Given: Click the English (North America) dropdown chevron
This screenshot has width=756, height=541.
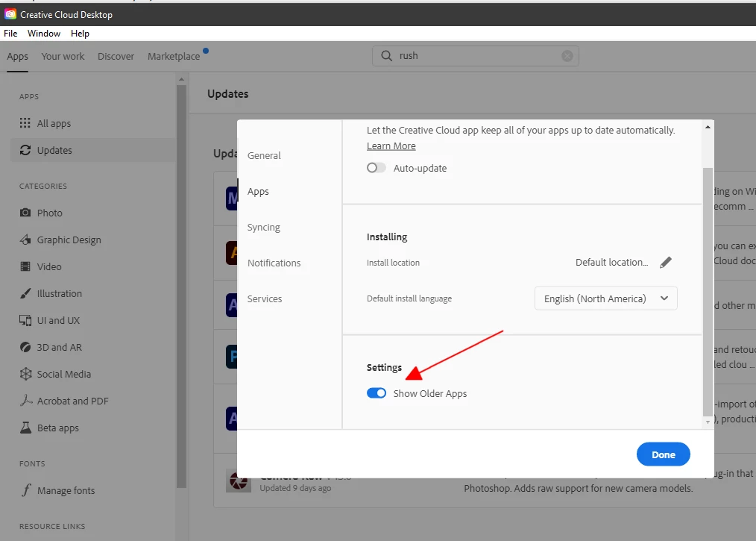Looking at the screenshot, I should click(x=664, y=298).
